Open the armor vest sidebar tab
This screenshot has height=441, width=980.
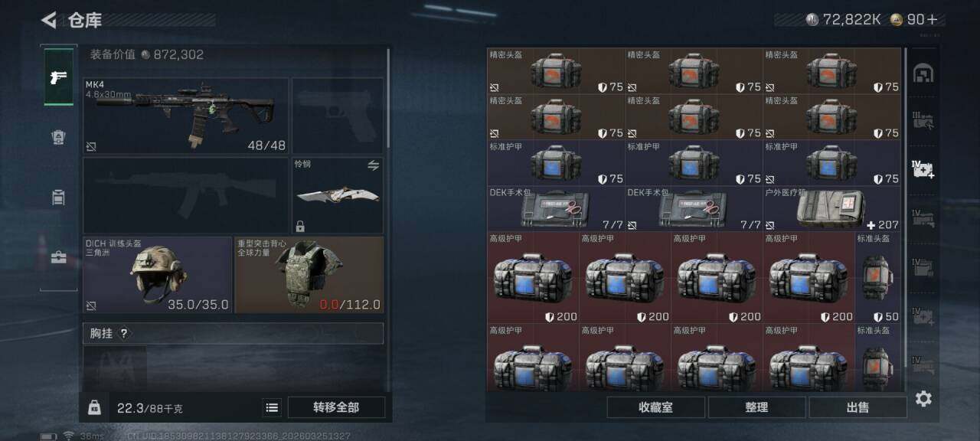(x=59, y=137)
